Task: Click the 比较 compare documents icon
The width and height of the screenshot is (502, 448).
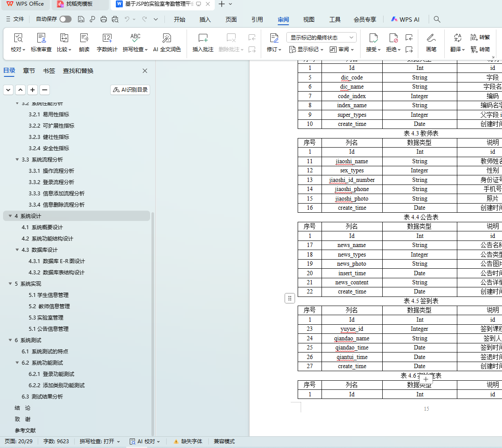Action: tap(64, 39)
